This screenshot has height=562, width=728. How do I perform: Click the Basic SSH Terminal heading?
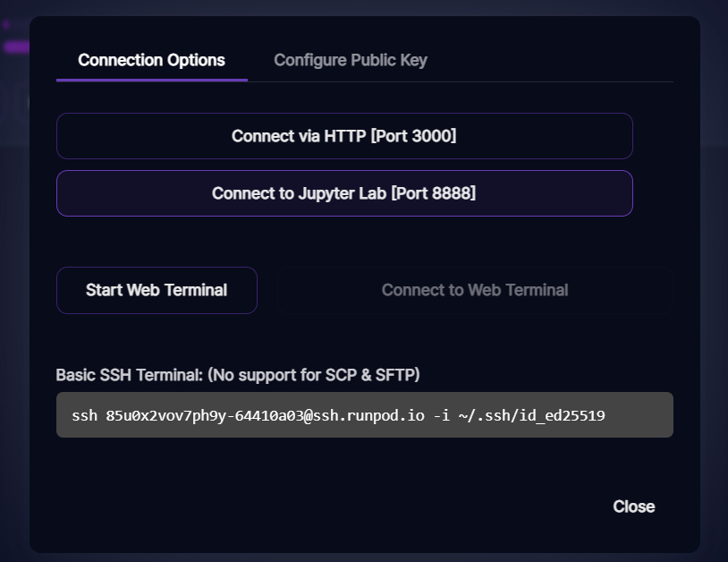pyautogui.click(x=129, y=374)
